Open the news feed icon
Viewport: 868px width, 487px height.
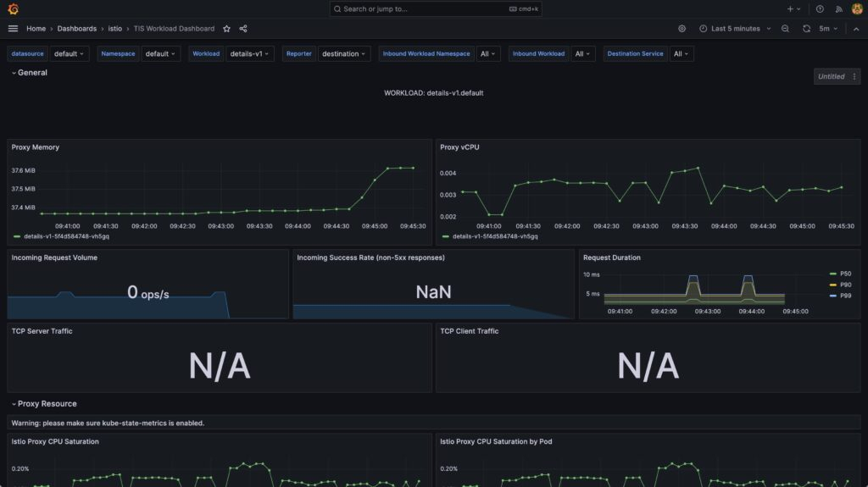point(838,8)
